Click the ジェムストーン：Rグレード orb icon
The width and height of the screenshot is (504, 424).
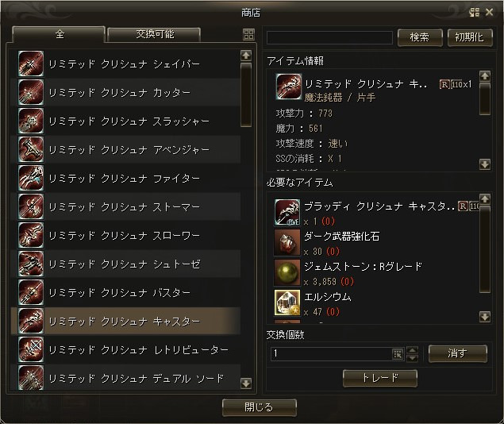[x=287, y=272]
